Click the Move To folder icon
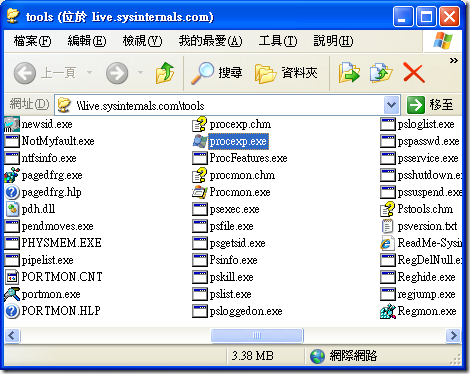Image resolution: width=470 pixels, height=374 pixels. 349,73
